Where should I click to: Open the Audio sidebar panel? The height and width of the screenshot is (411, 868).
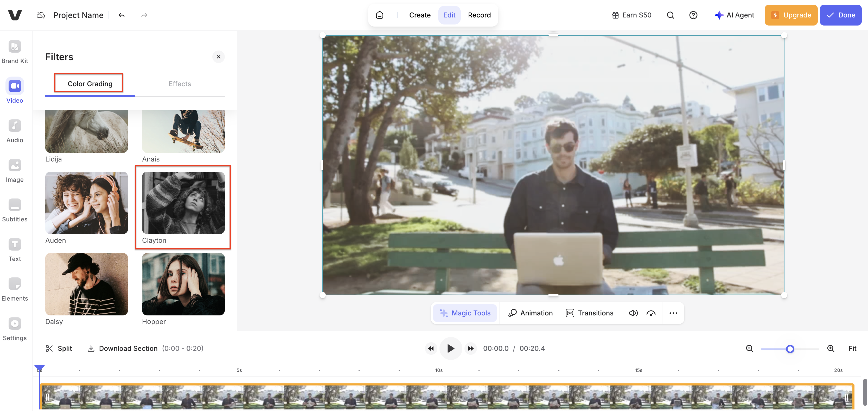(15, 131)
